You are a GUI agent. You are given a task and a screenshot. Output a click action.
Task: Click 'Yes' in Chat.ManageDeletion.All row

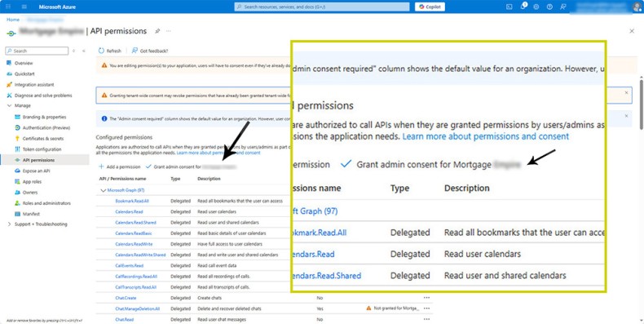(x=320, y=308)
